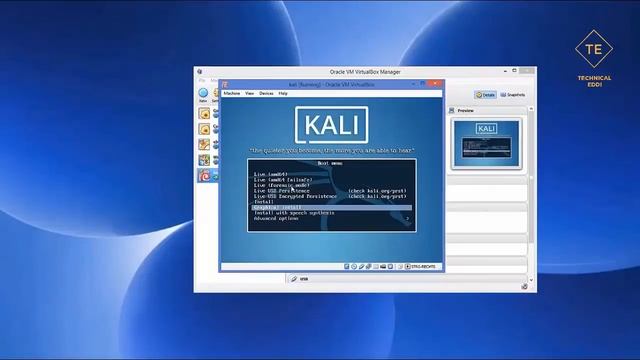Click the Snapshots button in VirtualBox Manager
The height and width of the screenshot is (360, 640).
point(513,95)
